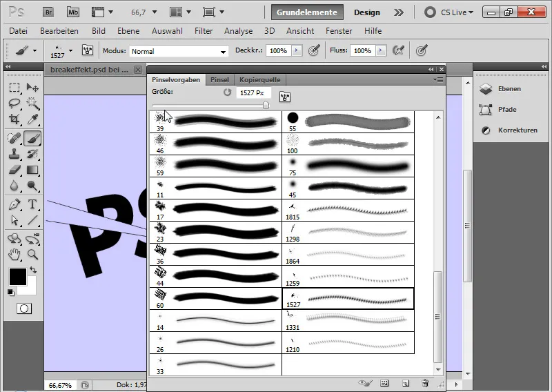The width and height of the screenshot is (552, 392).
Task: Select the Type tool
Action: coord(32,204)
